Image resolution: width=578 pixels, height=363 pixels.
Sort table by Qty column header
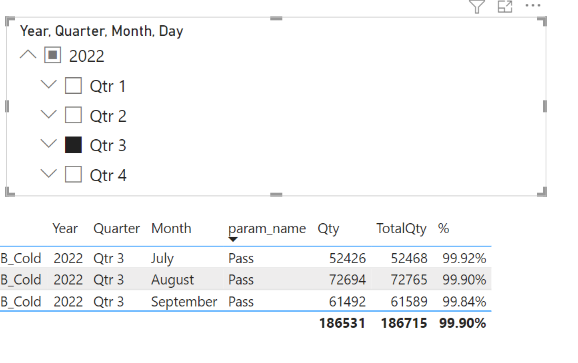point(328,229)
